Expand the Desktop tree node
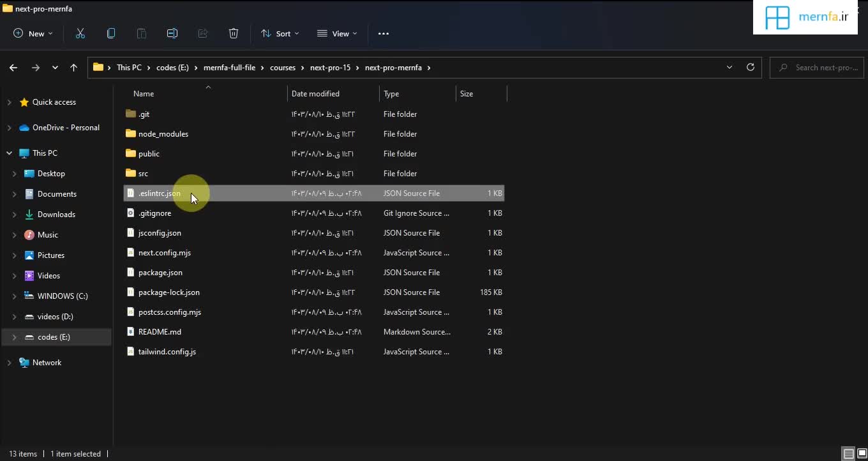Viewport: 868px width, 461px height. point(14,174)
